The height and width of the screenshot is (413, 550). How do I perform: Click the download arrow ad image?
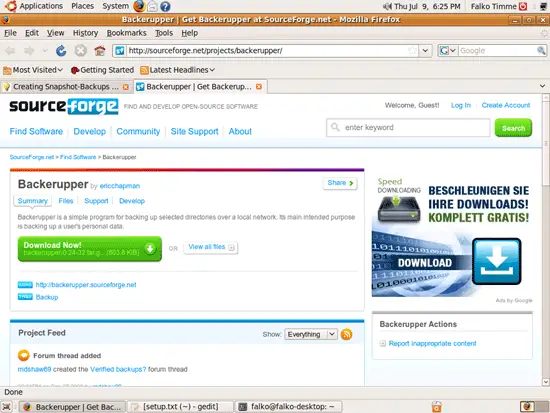[x=496, y=261]
